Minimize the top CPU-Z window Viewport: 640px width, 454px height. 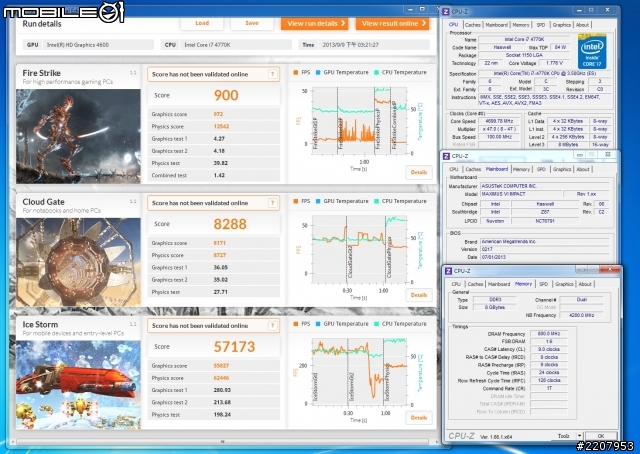click(x=579, y=10)
